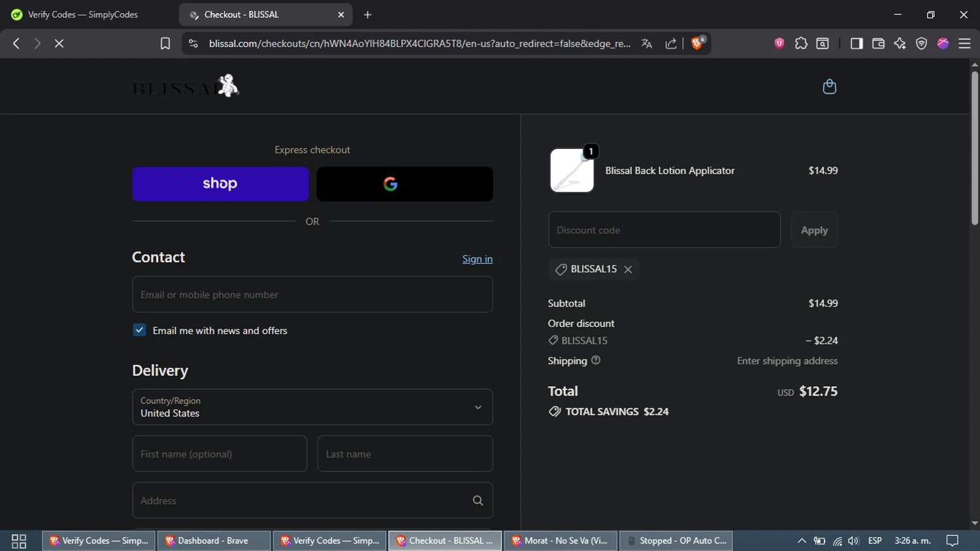Show hidden tray icons chevron
Screen dimensions: 980x551
(x=802, y=541)
